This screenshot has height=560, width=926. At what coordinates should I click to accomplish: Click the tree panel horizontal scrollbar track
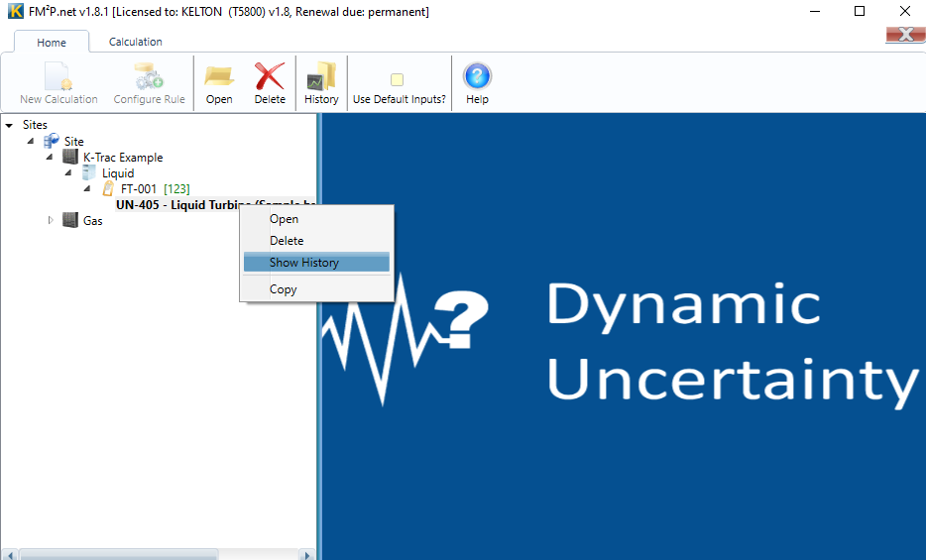coord(259,555)
